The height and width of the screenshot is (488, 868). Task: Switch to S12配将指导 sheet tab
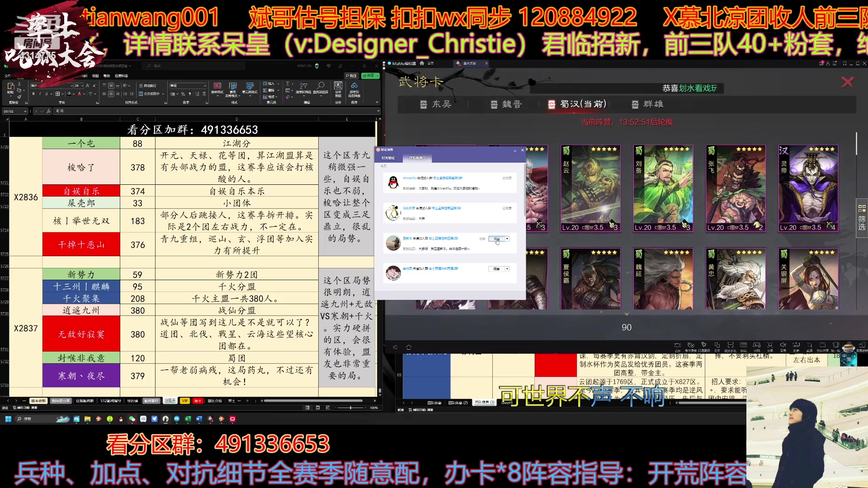point(111,401)
